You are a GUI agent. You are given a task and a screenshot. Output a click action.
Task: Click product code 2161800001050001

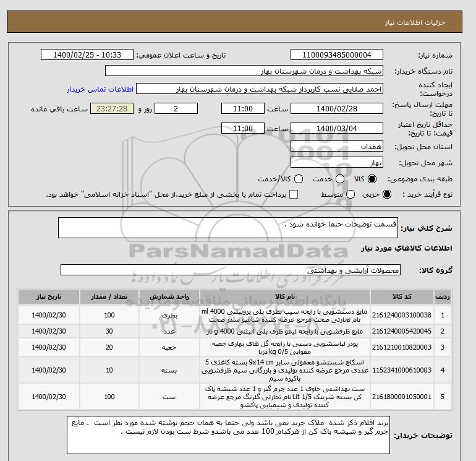(402, 397)
